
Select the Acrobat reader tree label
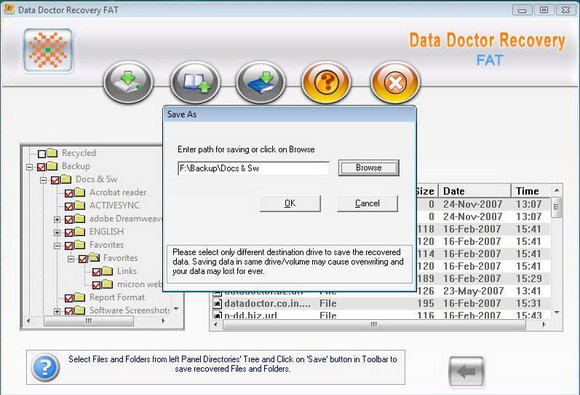pyautogui.click(x=118, y=192)
